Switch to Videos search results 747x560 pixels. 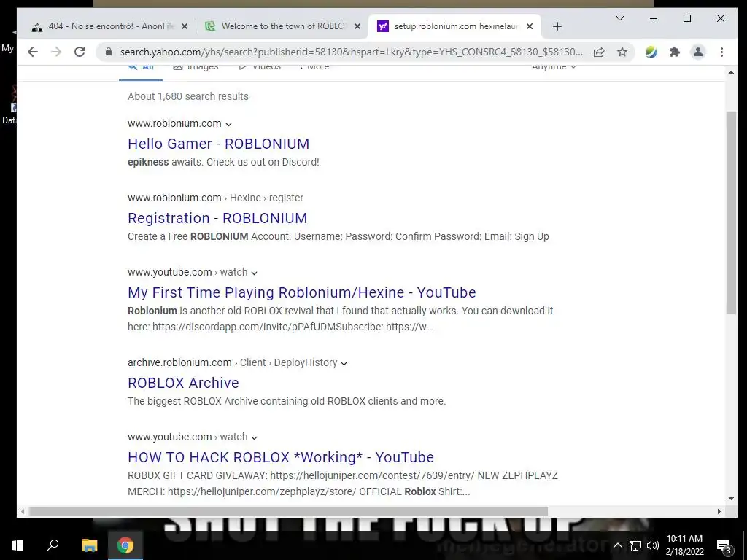pos(260,68)
